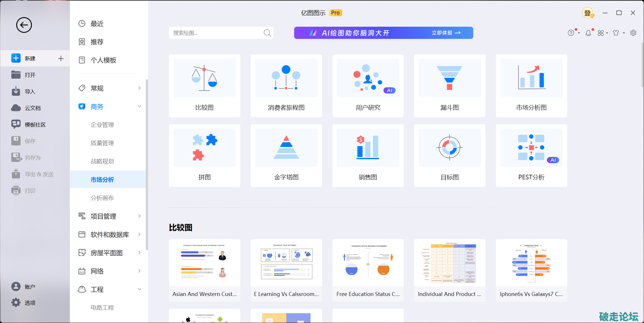Image resolution: width=644 pixels, height=323 pixels.
Task: Click the 立即体验 AI banner button
Action: tap(446, 33)
